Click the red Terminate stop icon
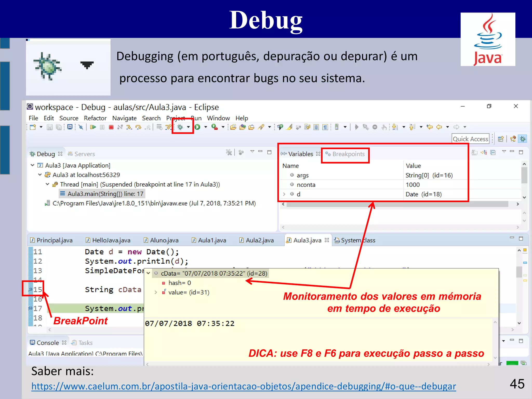 (x=111, y=127)
